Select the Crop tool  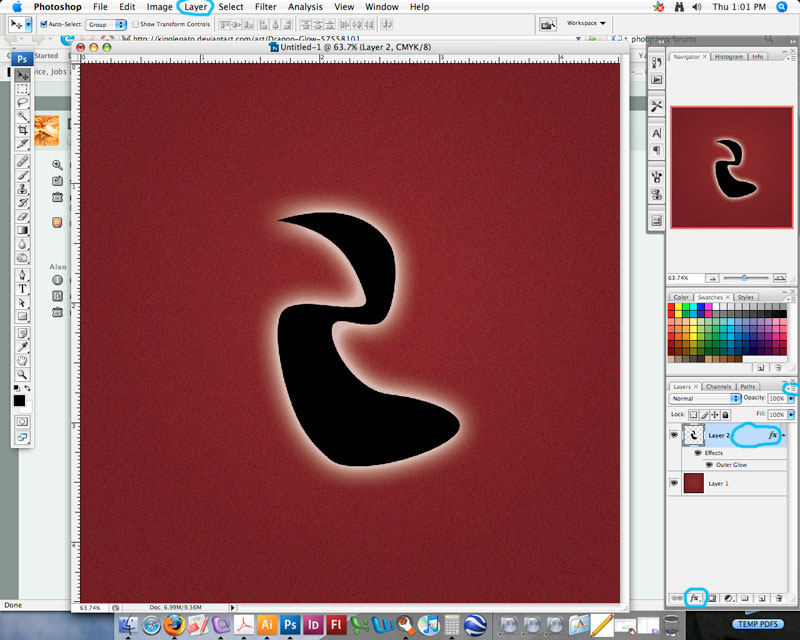click(x=22, y=130)
